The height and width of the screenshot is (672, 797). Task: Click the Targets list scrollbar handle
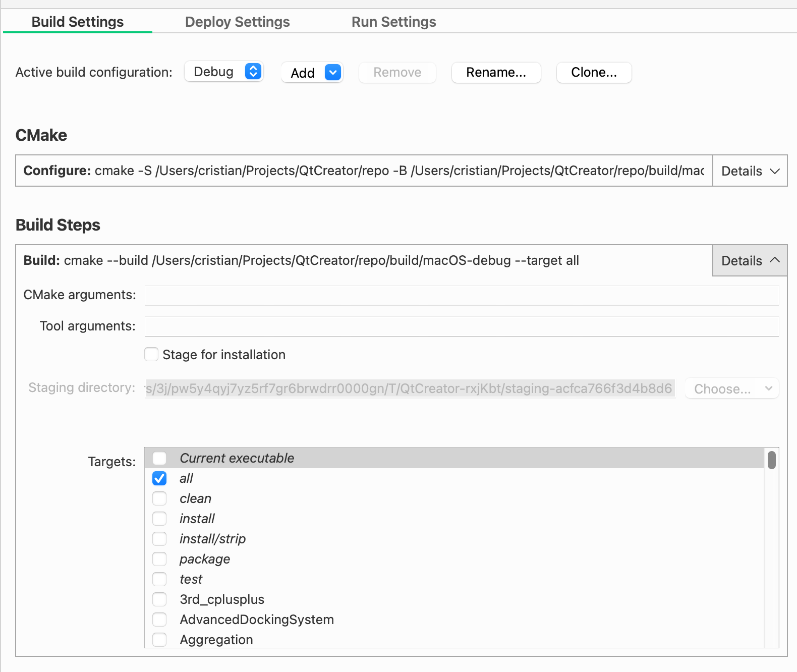pyautogui.click(x=771, y=460)
